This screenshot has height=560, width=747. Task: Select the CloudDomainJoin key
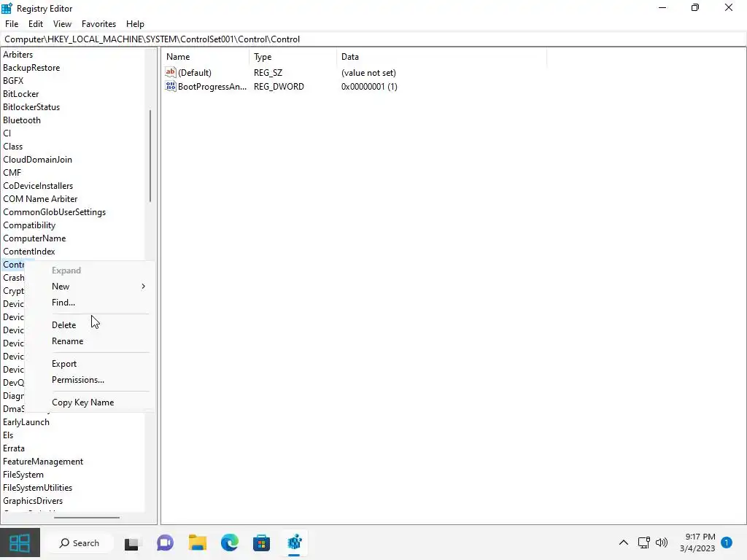click(38, 160)
